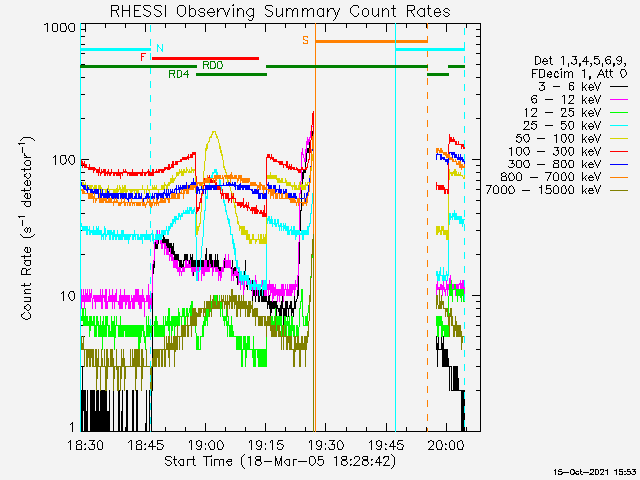The width and height of the screenshot is (640, 480).
Task: Click the 25 - 50 keV legend label
Action: click(x=562, y=125)
